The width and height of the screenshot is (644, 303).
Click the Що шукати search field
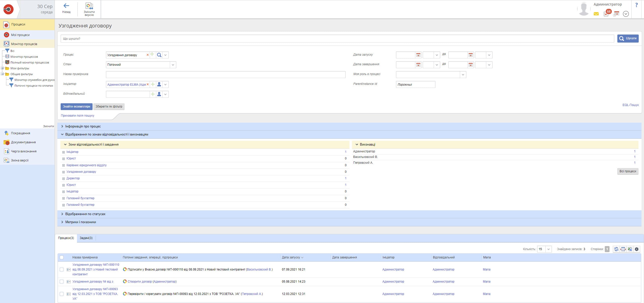click(x=337, y=39)
